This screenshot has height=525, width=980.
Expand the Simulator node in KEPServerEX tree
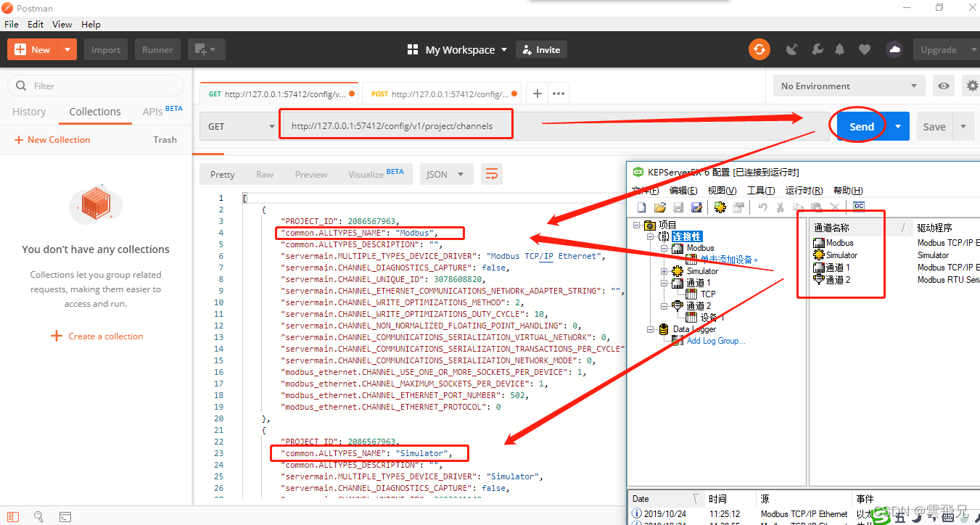(664, 271)
